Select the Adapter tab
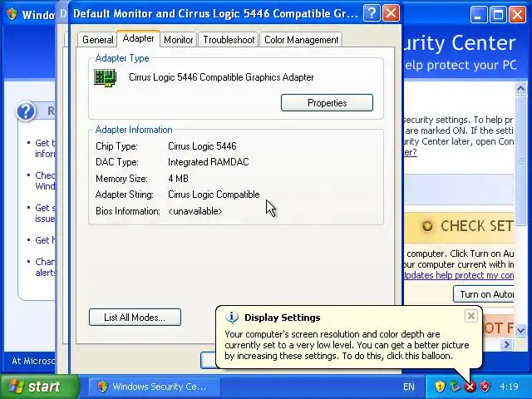Image resolution: width=532 pixels, height=399 pixels. pyautogui.click(x=139, y=38)
